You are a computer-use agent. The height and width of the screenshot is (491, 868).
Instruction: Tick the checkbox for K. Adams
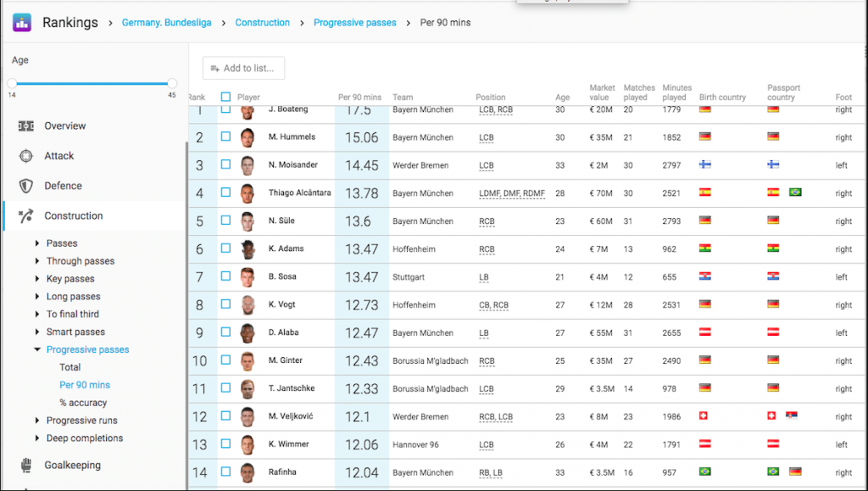click(225, 248)
